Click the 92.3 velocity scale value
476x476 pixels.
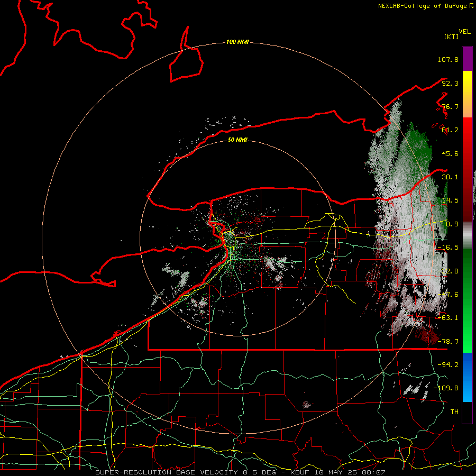click(x=450, y=83)
